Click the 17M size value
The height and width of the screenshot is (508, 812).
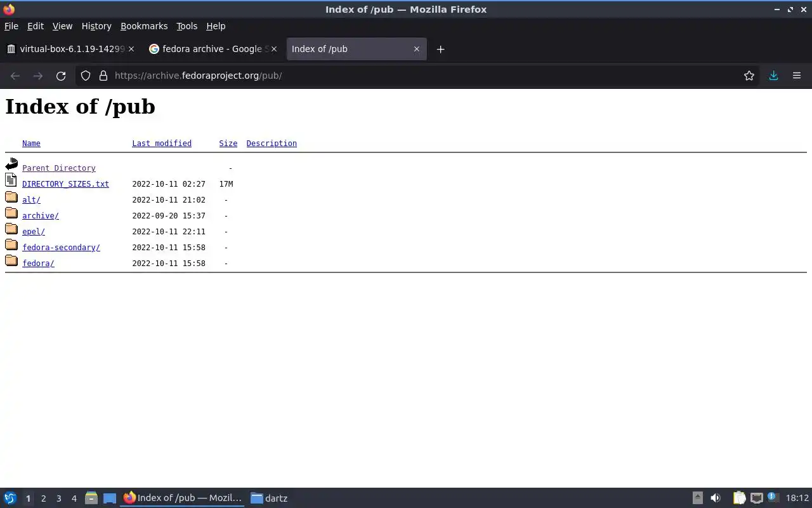click(x=226, y=184)
